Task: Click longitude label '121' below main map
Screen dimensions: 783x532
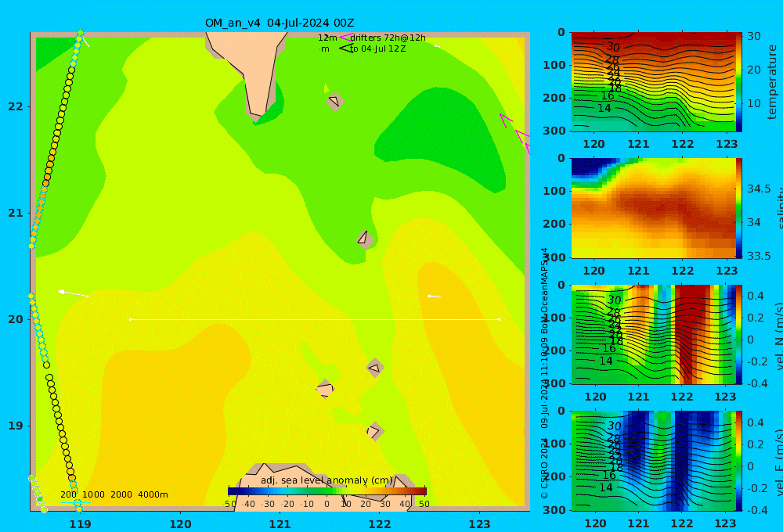Action: point(280,524)
